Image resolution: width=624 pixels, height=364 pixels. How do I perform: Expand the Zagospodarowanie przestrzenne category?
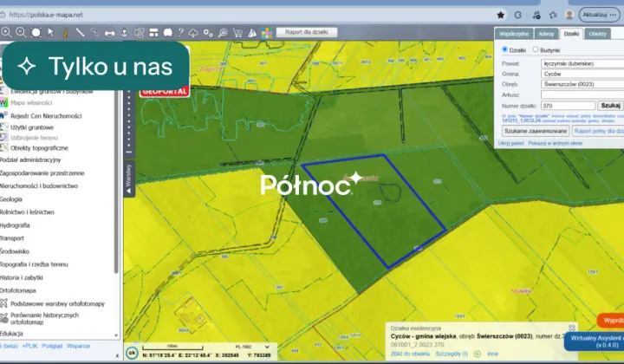tap(42, 173)
